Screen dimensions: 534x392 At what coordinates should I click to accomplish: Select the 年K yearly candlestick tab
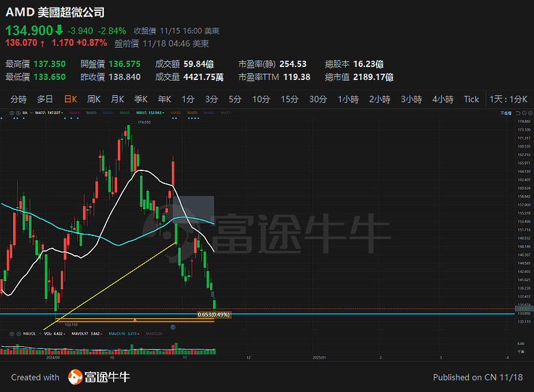(x=164, y=99)
